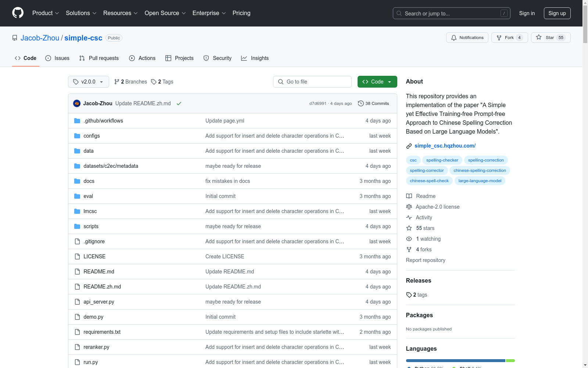This screenshot has height=368, width=588.
Task: Expand the Product menu
Action: point(46,13)
